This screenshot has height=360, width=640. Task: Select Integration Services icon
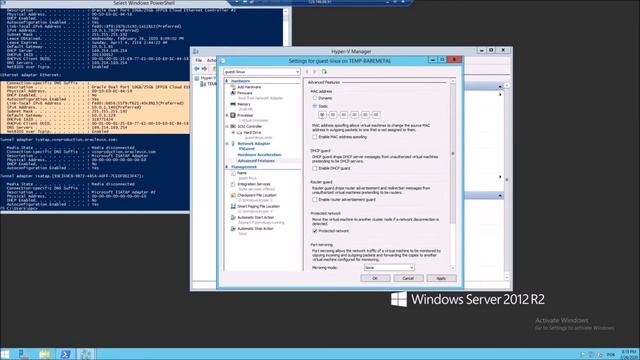tap(233, 184)
